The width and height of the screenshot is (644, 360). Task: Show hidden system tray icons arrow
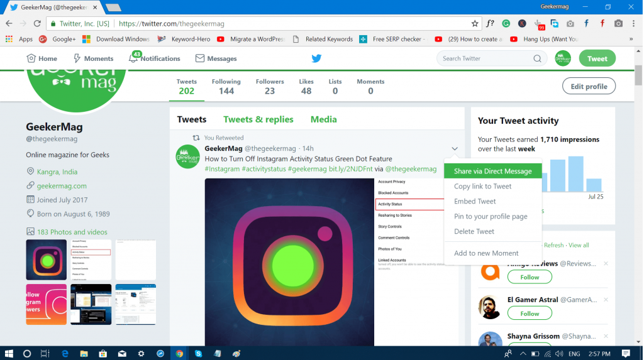pos(523,354)
